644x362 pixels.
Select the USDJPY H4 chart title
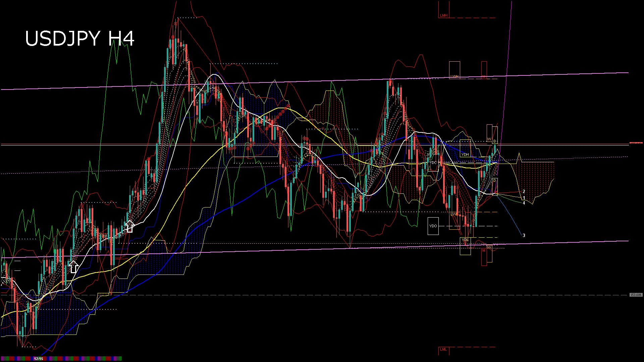point(80,39)
